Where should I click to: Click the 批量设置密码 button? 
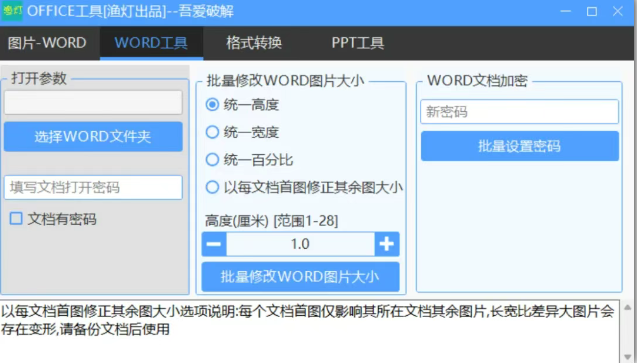[520, 146]
